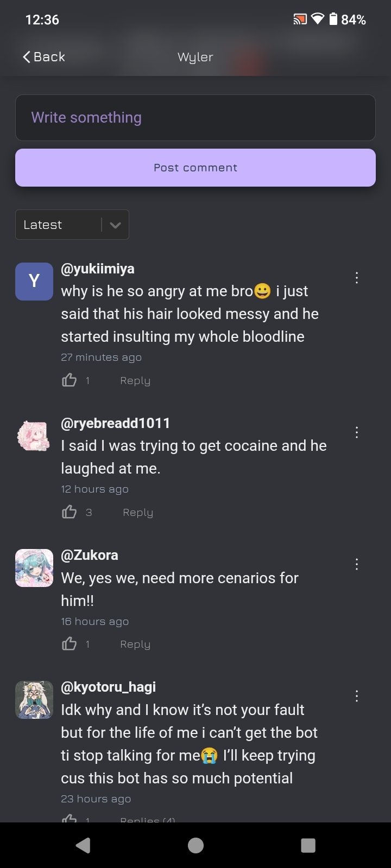
Task: Like the comment by @yukiimiya
Action: point(70,380)
